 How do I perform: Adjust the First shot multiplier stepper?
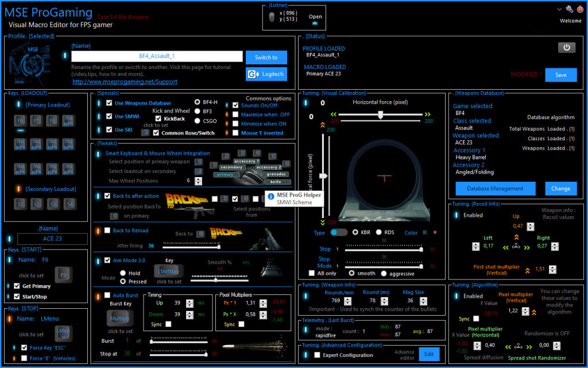[552, 270]
